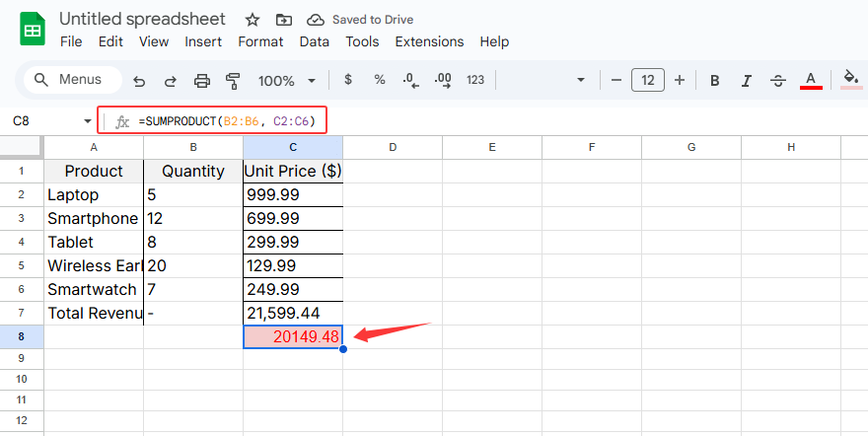Format as currency with dollar icon

pos(347,80)
